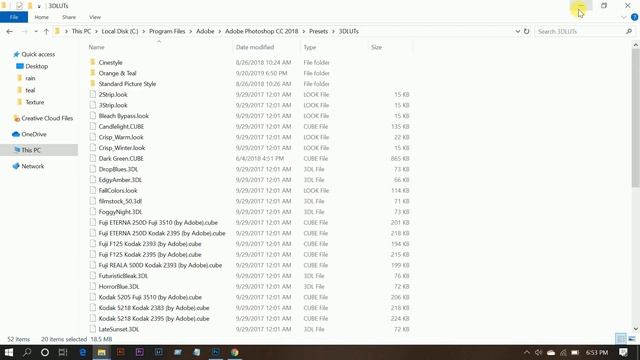Screen dimensions: 640x360
Task: Sort by the Type column header
Action: point(334,47)
